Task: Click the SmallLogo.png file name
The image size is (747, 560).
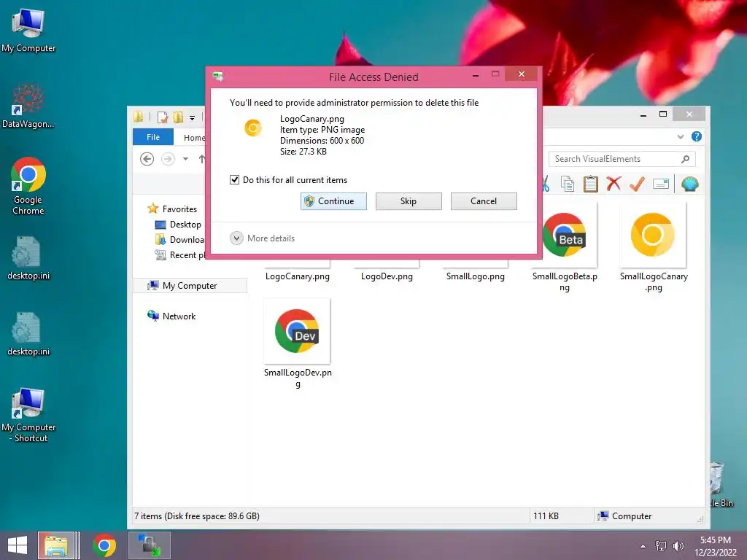Action: point(476,276)
